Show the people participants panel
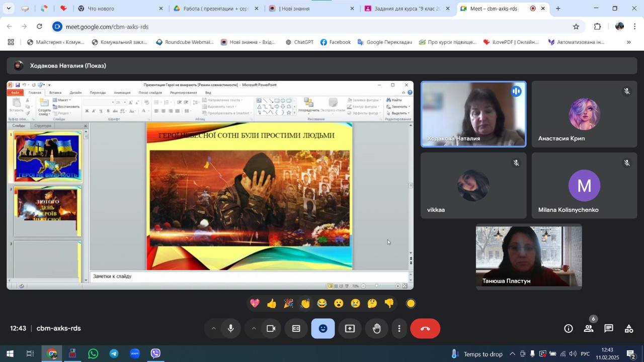This screenshot has height=362, width=644. (588, 329)
